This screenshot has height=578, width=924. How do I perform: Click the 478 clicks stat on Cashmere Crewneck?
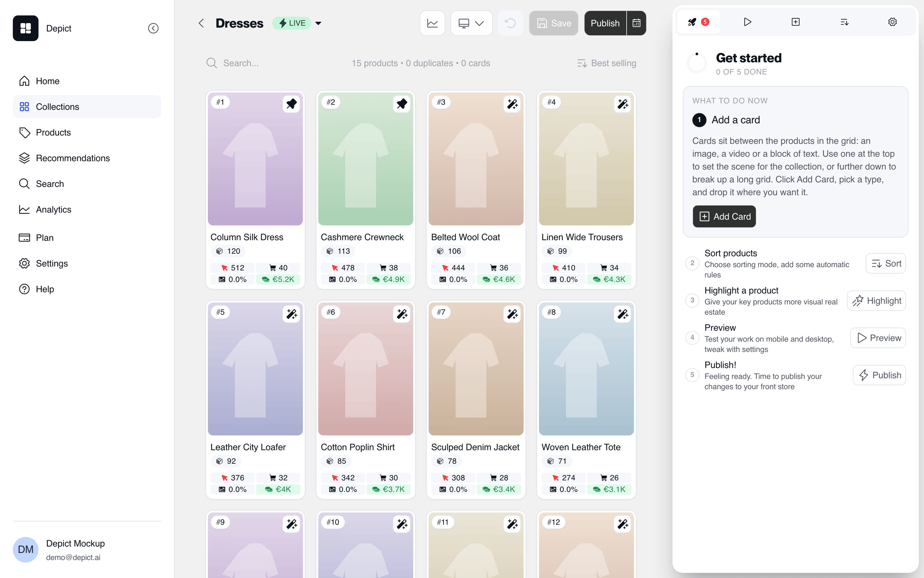(343, 267)
